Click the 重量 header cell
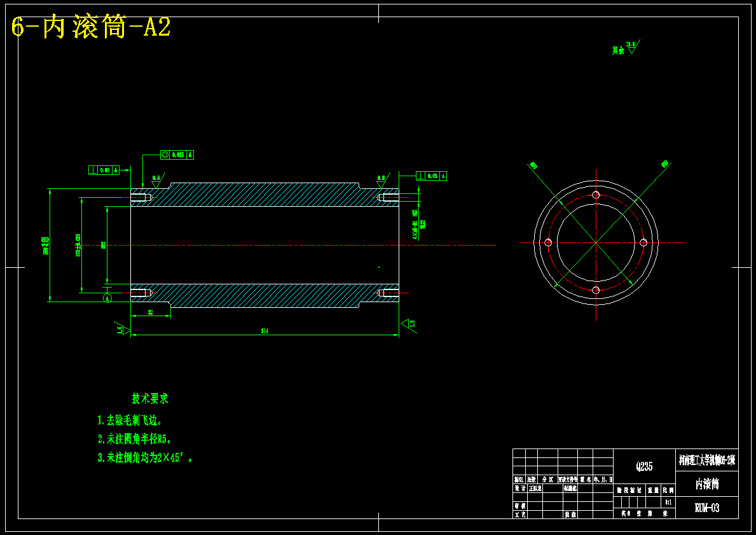Screen dimensions: 756x535 pos(653,490)
